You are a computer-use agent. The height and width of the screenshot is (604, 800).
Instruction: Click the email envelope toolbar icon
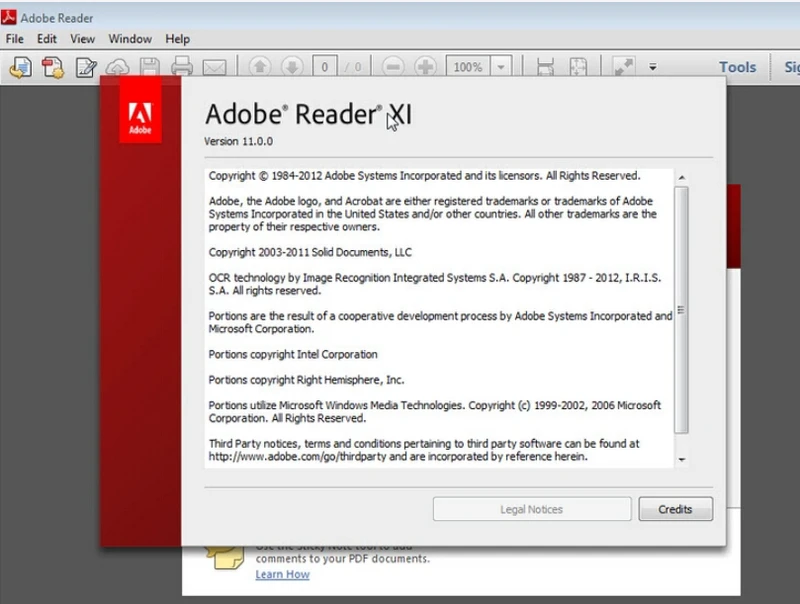[214, 67]
